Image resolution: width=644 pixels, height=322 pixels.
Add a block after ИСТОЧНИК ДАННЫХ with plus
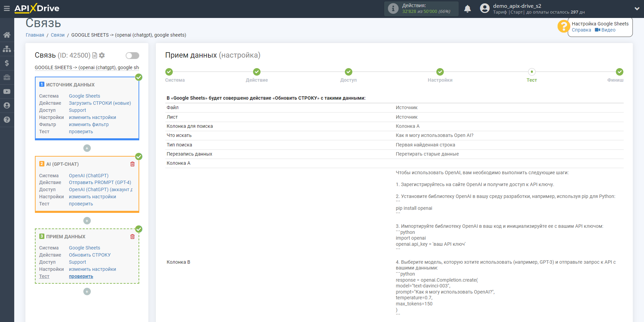click(x=87, y=148)
